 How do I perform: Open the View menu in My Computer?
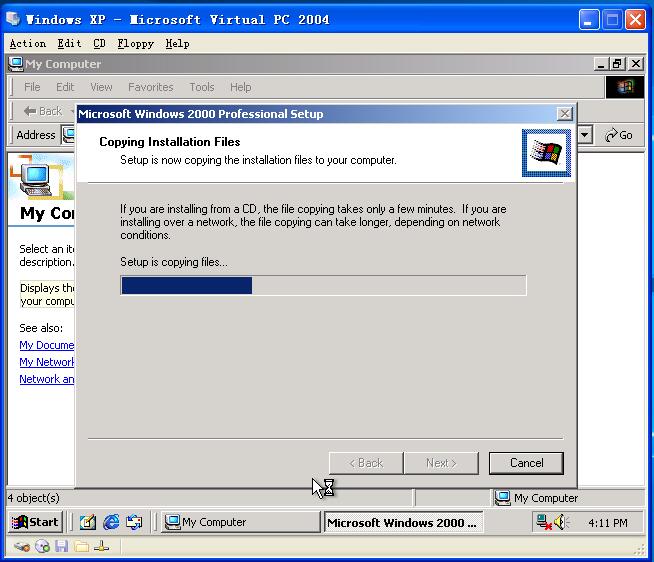(101, 87)
